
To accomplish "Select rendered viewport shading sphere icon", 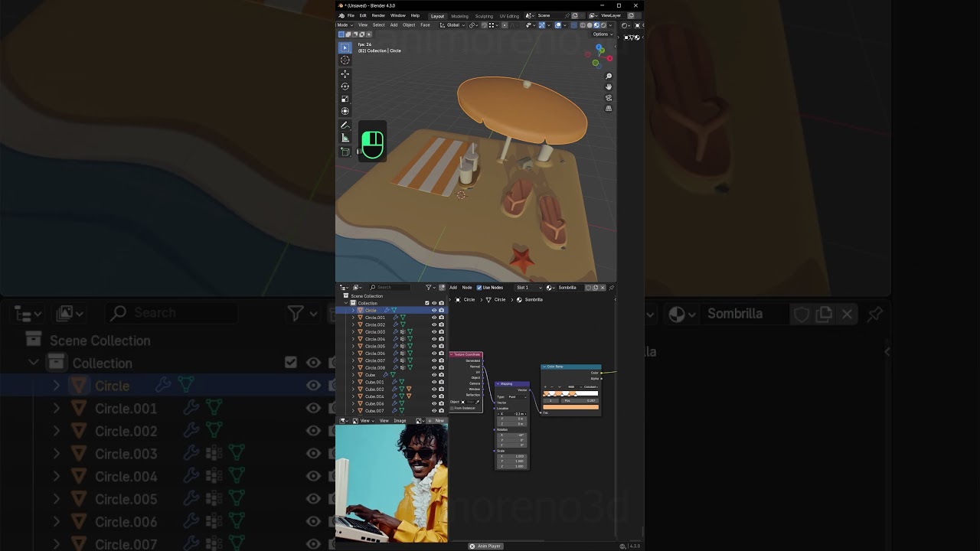I will (x=604, y=25).
